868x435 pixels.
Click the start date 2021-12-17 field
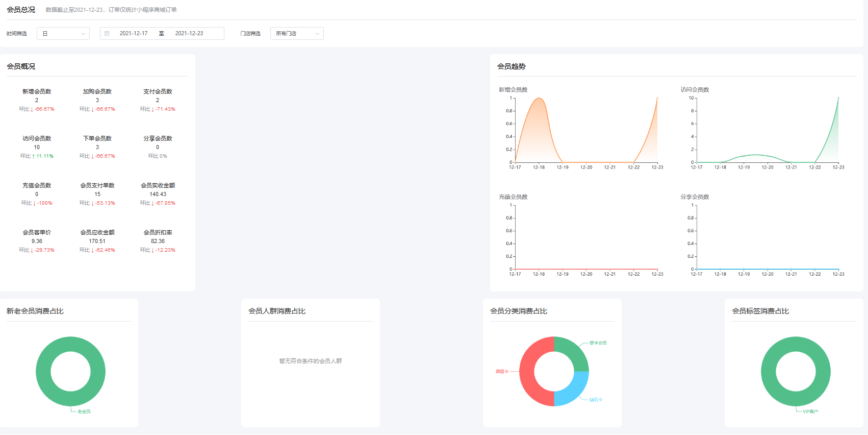click(134, 34)
